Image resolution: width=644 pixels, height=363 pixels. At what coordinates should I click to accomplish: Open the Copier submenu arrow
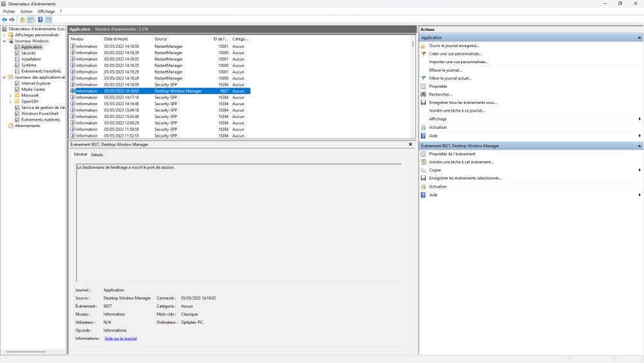(639, 170)
